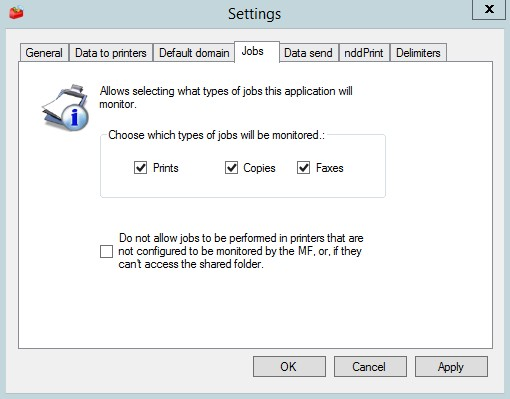
Task: Click the Apply button
Action: [451, 367]
